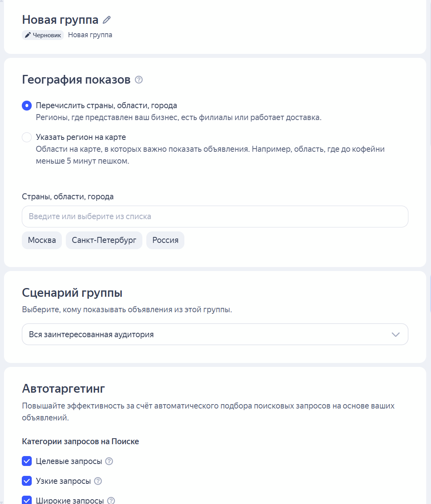
Task: Click the Россия region chip
Action: [165, 240]
